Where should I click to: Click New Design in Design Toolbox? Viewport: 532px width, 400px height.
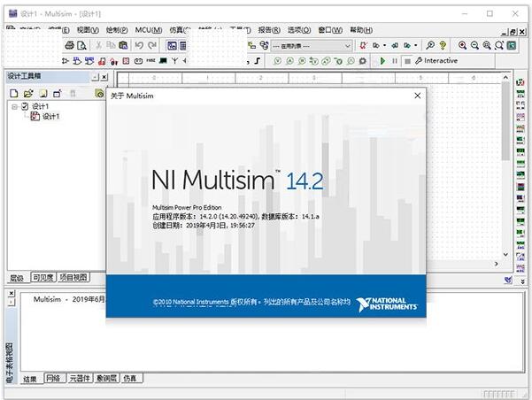(x=14, y=93)
